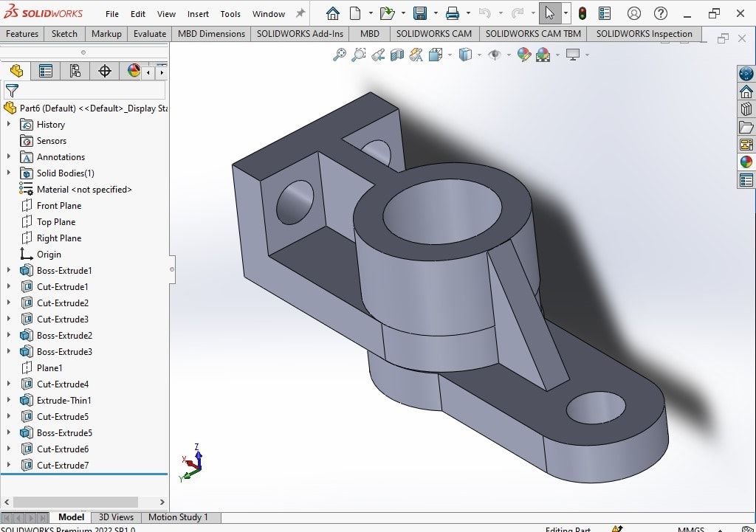Open View Settings monitor icon
The height and width of the screenshot is (532, 756).
pyautogui.click(x=573, y=55)
